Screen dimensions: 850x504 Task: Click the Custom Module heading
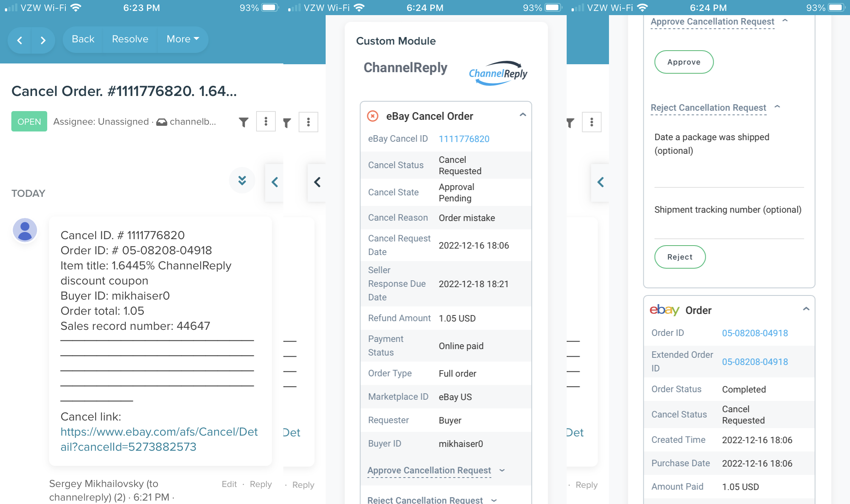(396, 41)
